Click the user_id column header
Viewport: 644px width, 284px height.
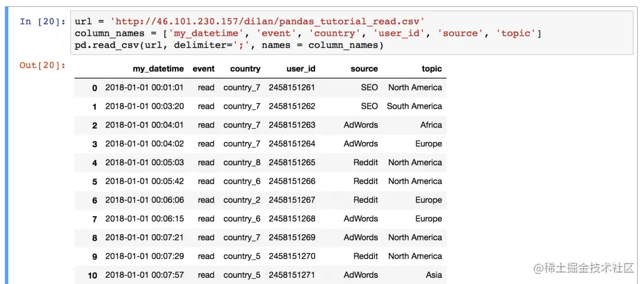click(301, 69)
